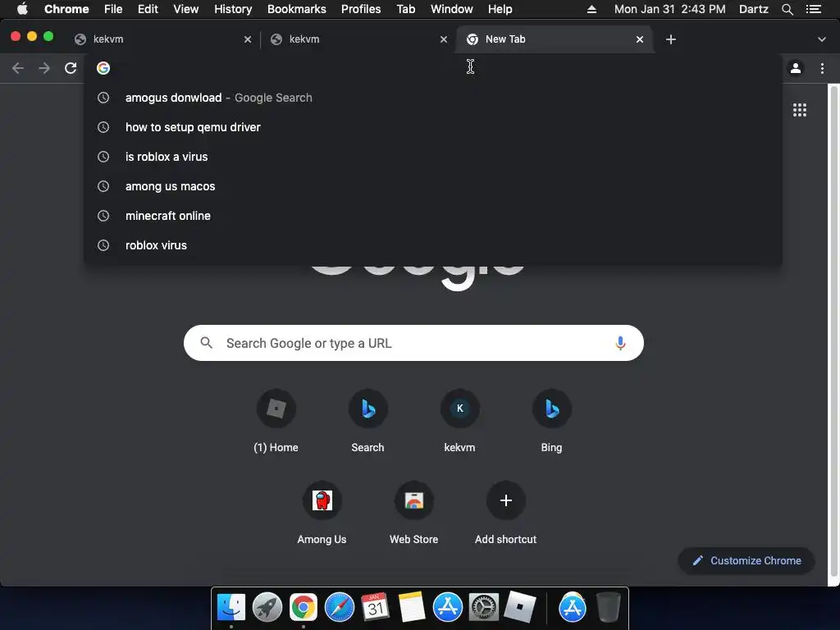This screenshot has width=840, height=630.
Task: Open the Google apps grid
Action: (799, 110)
